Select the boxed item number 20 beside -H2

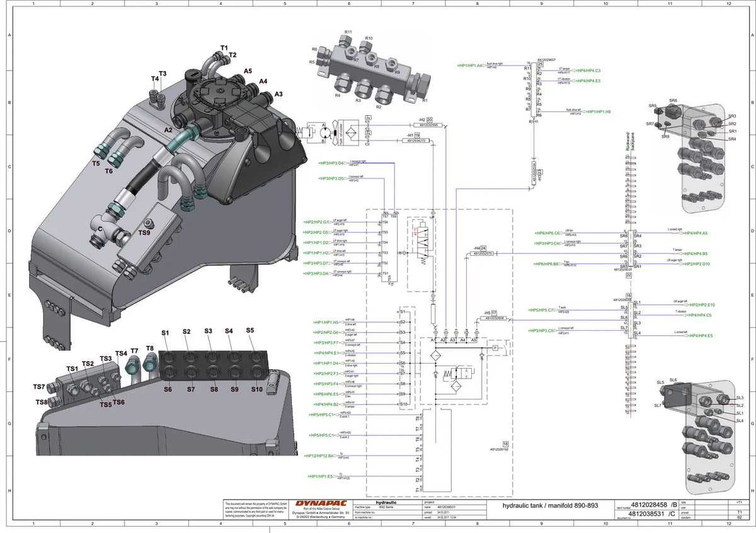[429, 119]
